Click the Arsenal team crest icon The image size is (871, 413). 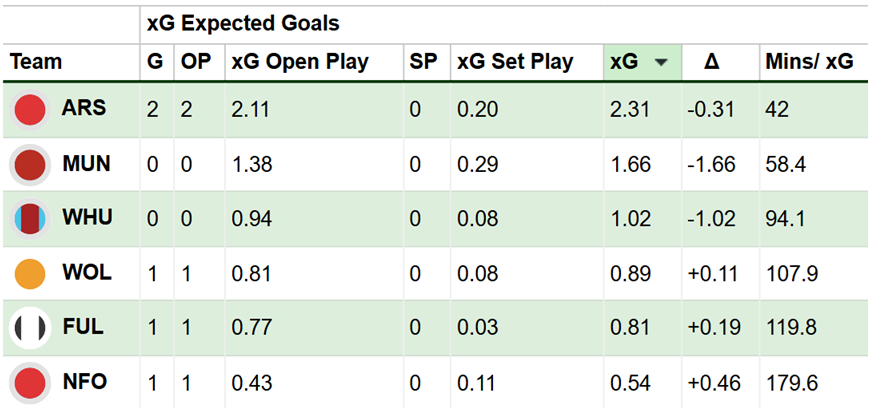click(31, 109)
